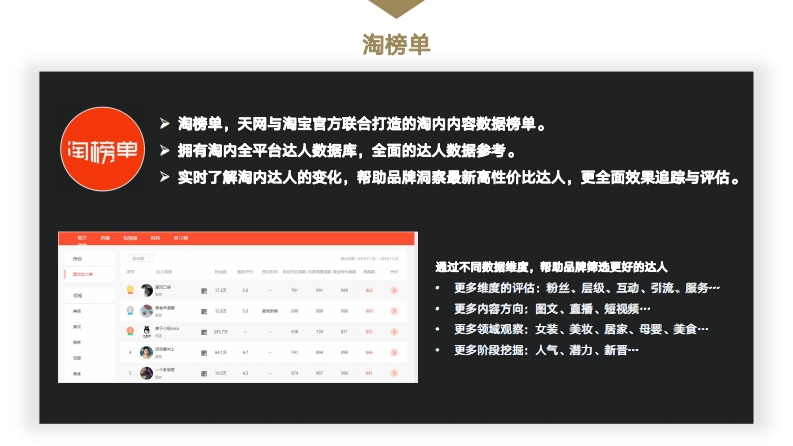Click the 序号 column header
Viewport: 793px width, 446px height.
130,272
